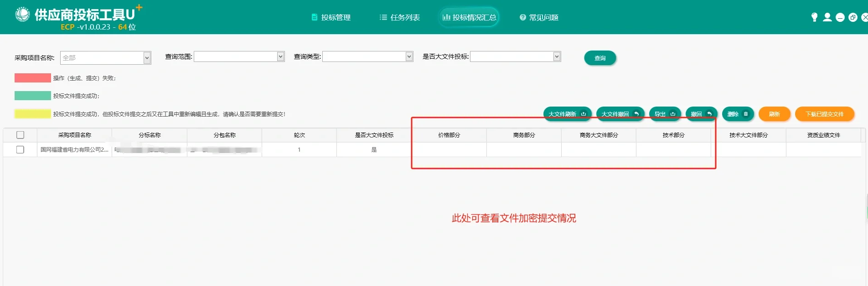Click the 查询 search button
The width and height of the screenshot is (868, 286).
tap(600, 58)
